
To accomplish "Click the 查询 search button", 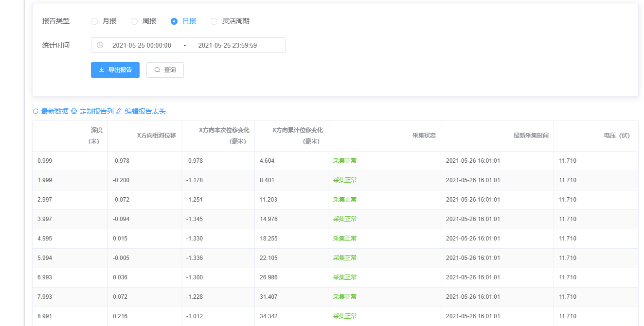I will click(x=165, y=70).
